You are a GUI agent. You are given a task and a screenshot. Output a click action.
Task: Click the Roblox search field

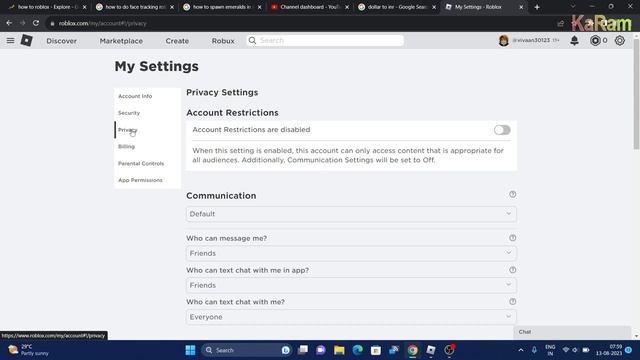325,40
